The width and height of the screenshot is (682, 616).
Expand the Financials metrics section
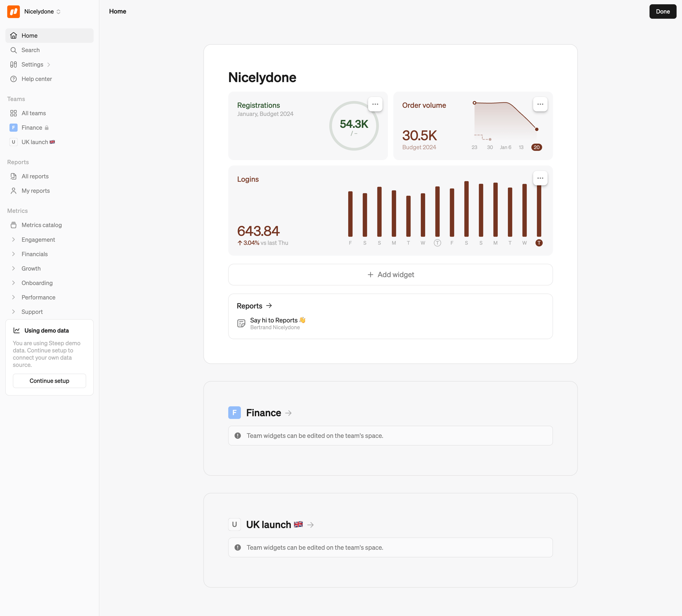[x=14, y=254]
